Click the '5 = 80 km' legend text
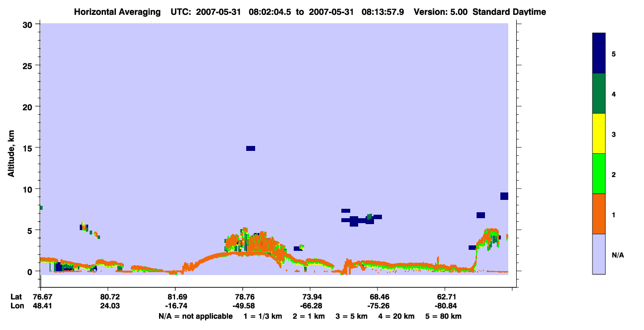This screenshot has width=644, height=330. coord(443,316)
